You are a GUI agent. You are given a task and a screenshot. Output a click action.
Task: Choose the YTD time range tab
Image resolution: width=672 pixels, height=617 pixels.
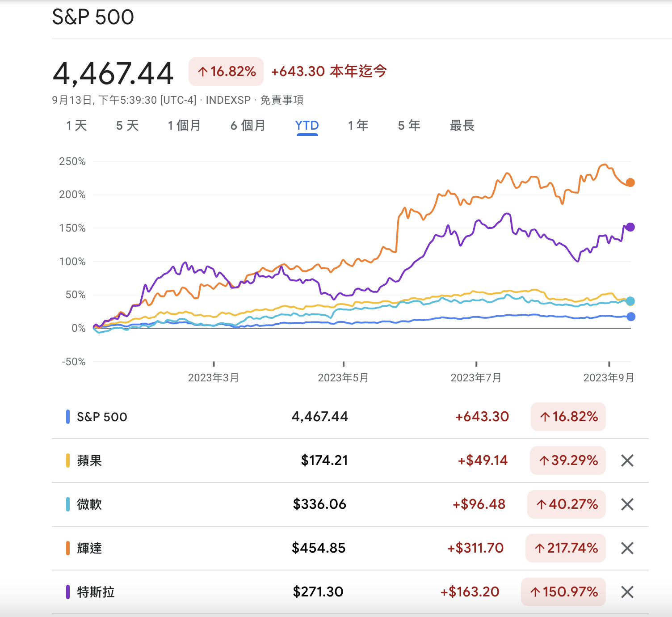(307, 126)
